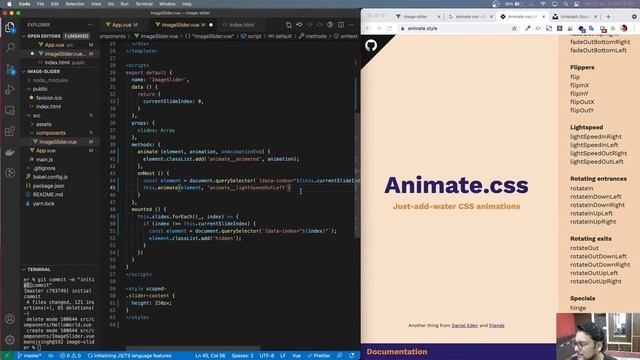This screenshot has width=640, height=360.
Task: Click the notifications bell in the status bar
Action: click(351, 356)
